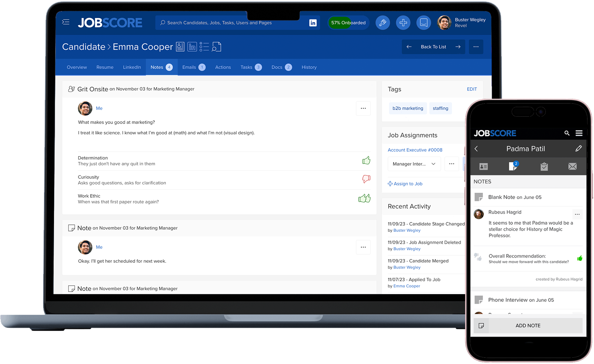
Task: Tap the back chevron beside Padma Patil
Action: click(x=476, y=149)
